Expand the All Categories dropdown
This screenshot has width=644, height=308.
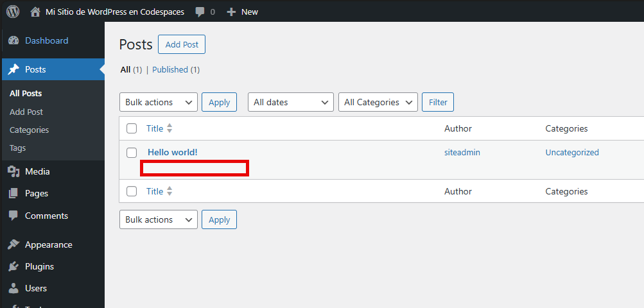coord(378,102)
